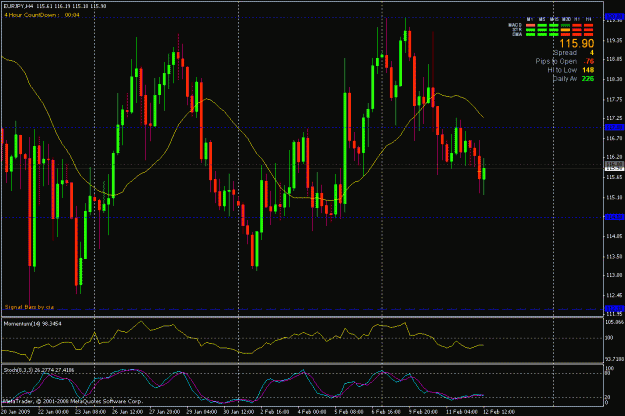Click the '23 Jan 08:00' time axis label
This screenshot has width=625, height=416.
tap(92, 412)
